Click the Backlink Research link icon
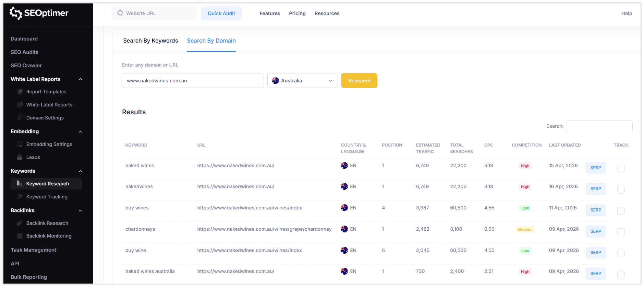 (x=20, y=223)
